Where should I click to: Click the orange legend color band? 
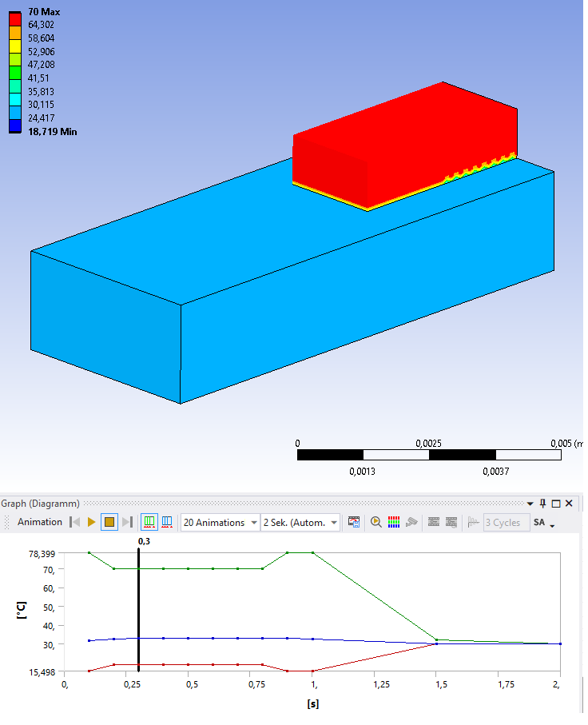point(15,33)
